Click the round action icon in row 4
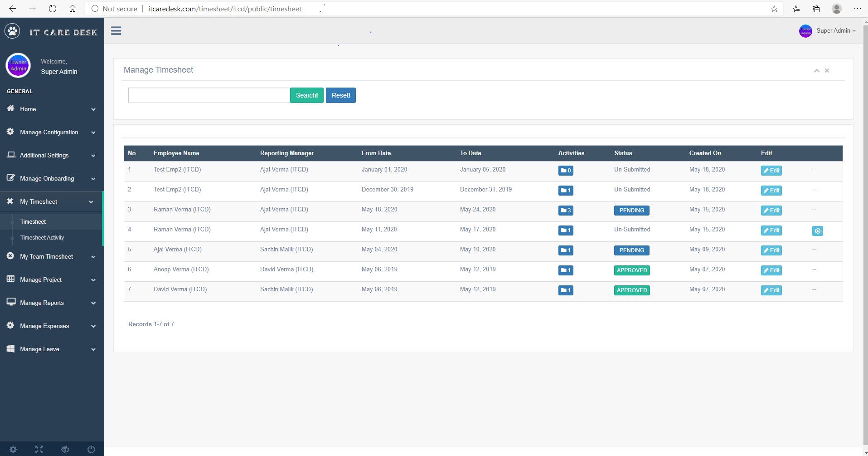 coord(817,231)
